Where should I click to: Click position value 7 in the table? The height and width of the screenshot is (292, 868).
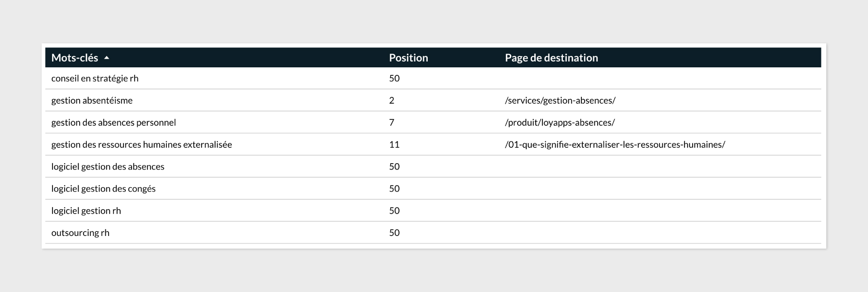coord(392,122)
